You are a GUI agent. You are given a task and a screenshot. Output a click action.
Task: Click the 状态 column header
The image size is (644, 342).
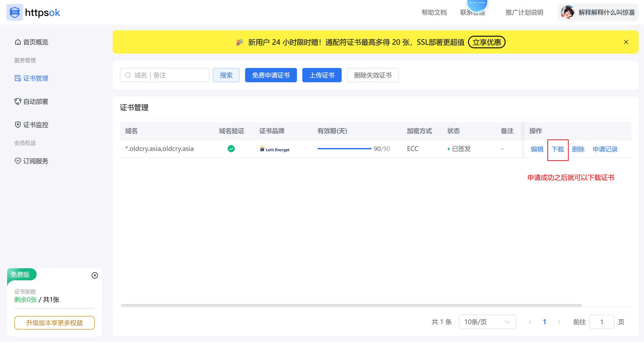[453, 131]
